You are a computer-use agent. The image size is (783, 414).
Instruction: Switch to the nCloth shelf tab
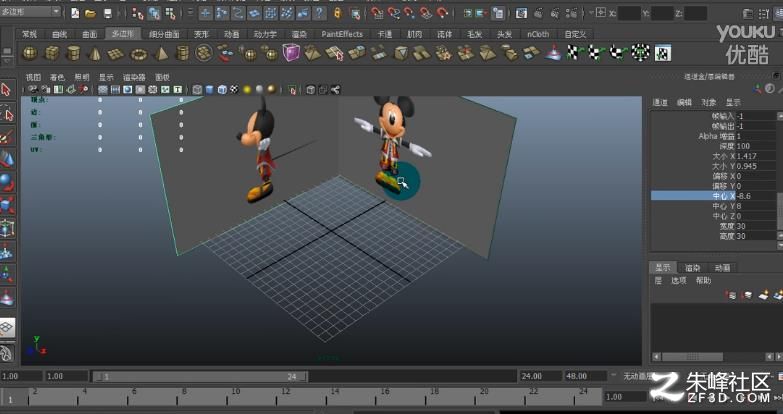tap(538, 34)
